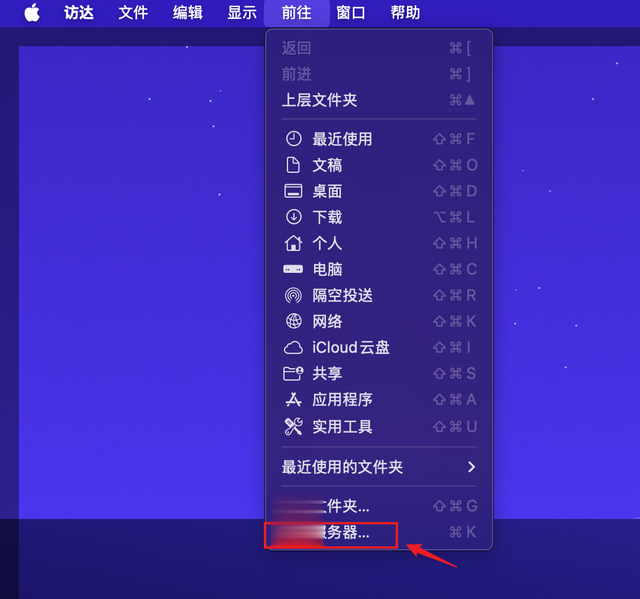Expand the 最近使用的文件夹 submenu
Image resolution: width=640 pixels, height=599 pixels.
[379, 467]
